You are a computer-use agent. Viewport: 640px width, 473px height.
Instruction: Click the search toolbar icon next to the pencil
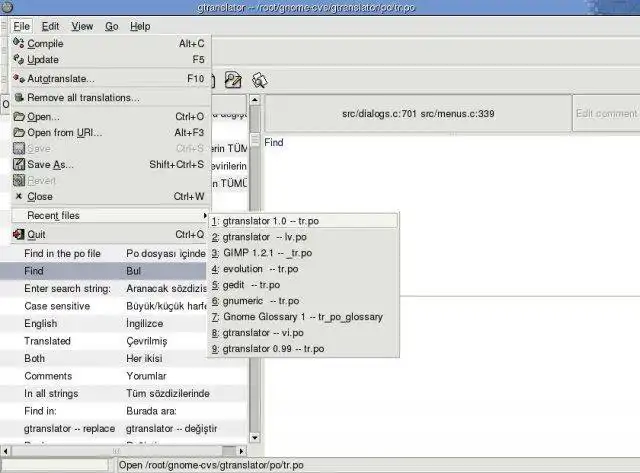(x=260, y=80)
